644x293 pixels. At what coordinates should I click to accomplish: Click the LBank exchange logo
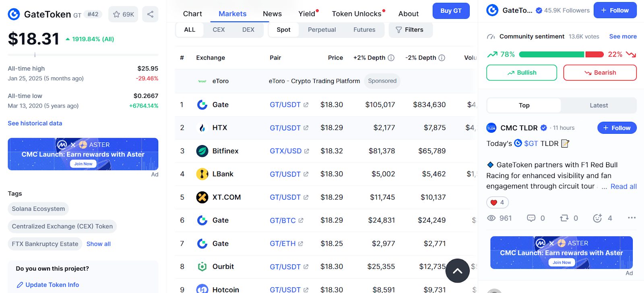(202, 174)
